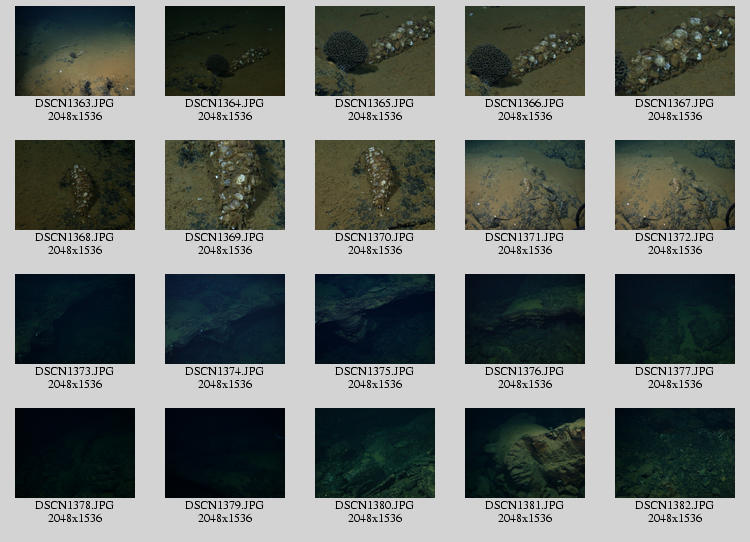The width and height of the screenshot is (750, 542).
Task: Click the DSCN1363.JPG file name label
Action: click(75, 103)
